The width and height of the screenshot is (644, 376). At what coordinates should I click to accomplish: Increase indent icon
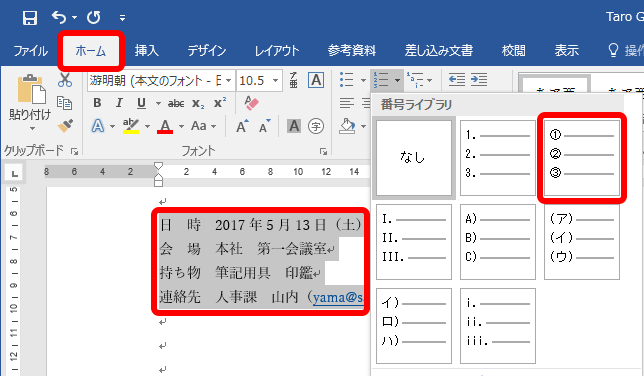coord(479,79)
